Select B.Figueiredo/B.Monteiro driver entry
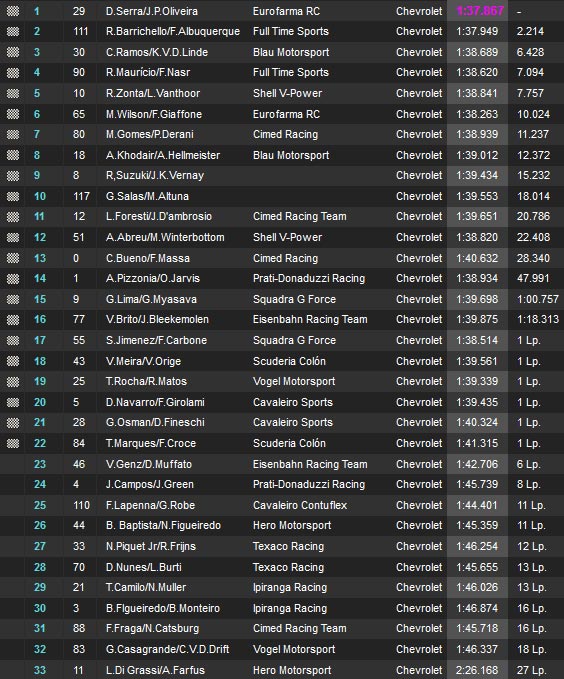The height and width of the screenshot is (679, 564). (x=163, y=608)
